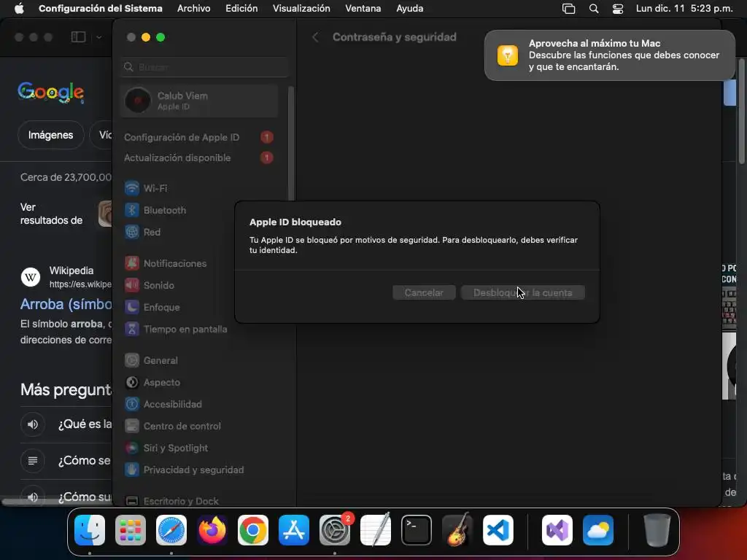Image resolution: width=747 pixels, height=560 pixels.
Task: Click the Imágenes filter in the browser
Action: [x=50, y=135]
